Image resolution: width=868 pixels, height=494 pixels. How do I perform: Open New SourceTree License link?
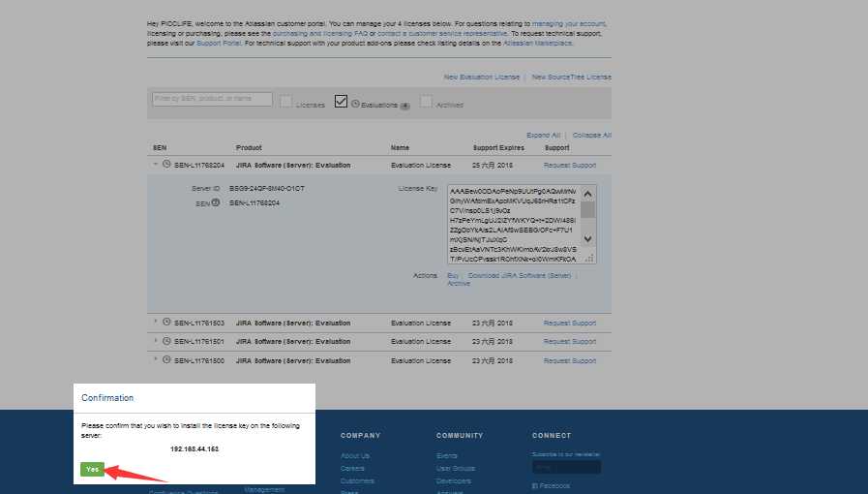(x=571, y=77)
